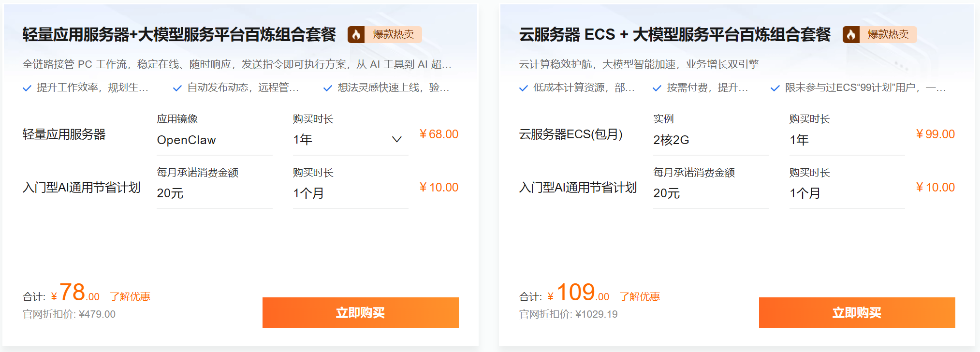This screenshot has width=980, height=352.
Task: Open the OpenClaw application image selector
Action: 214,140
